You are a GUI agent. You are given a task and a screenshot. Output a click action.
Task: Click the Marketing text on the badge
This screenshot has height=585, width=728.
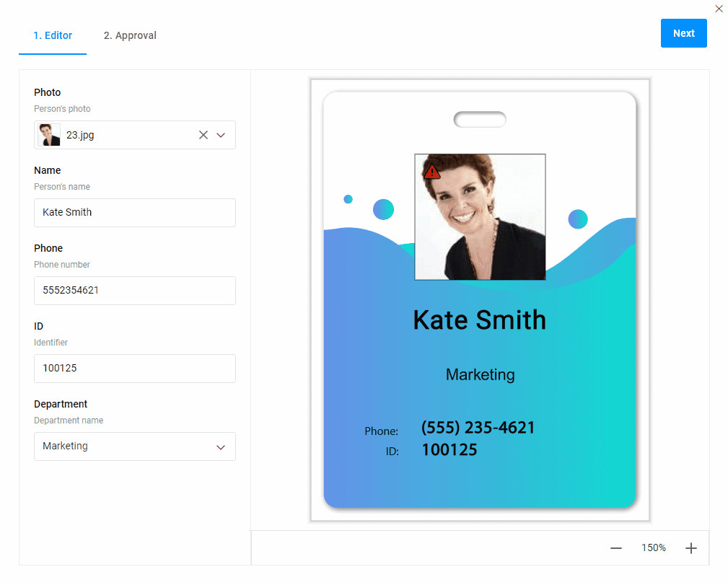(479, 374)
